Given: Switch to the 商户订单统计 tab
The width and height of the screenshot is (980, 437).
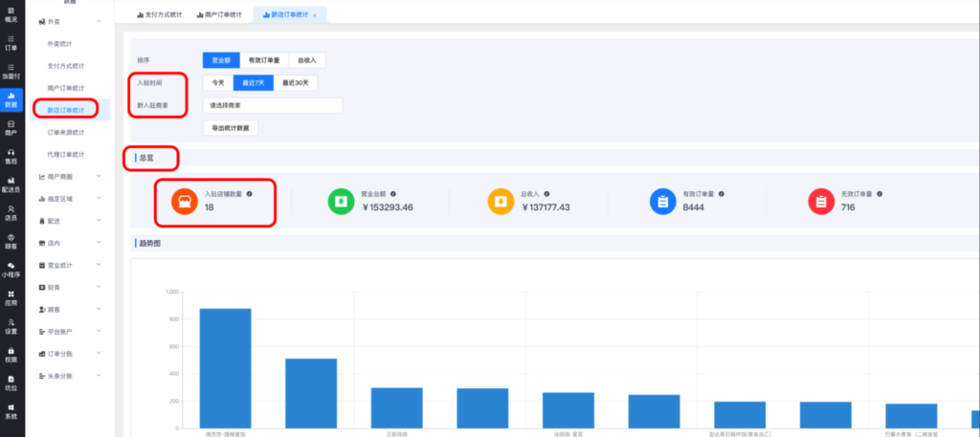Looking at the screenshot, I should pyautogui.click(x=225, y=15).
